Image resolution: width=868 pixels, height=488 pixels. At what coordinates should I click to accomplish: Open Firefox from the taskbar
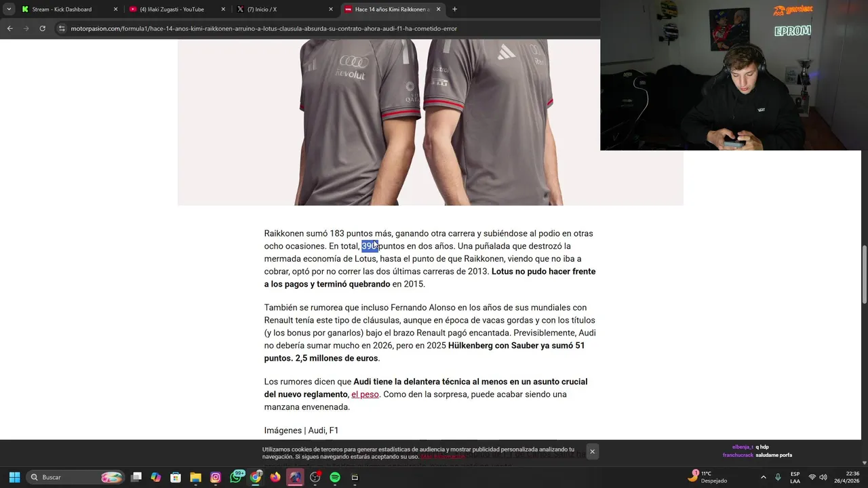tap(275, 477)
